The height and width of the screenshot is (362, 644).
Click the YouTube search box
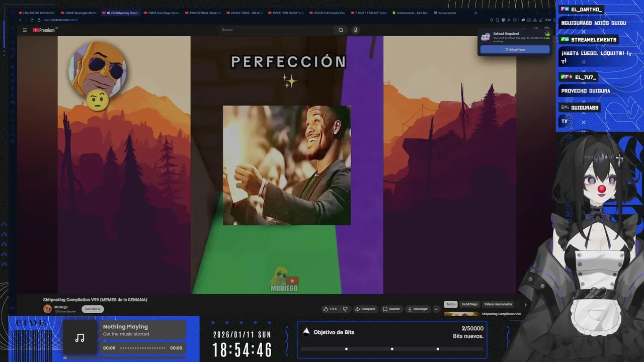click(x=277, y=30)
